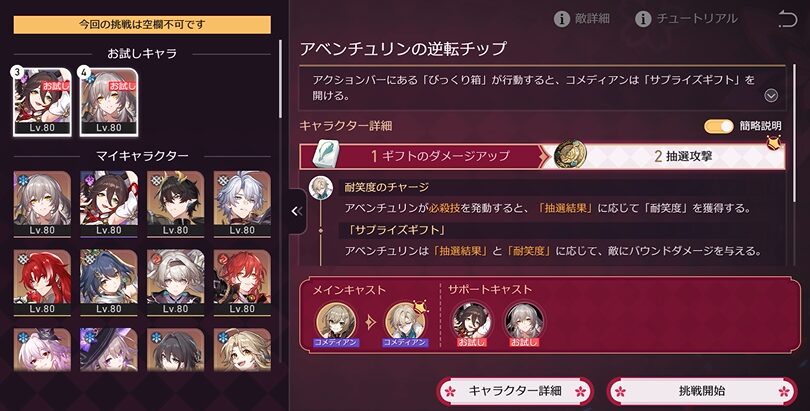Viewport: 810px width, 411px height.
Task: Select trial character in slot 4
Action: 108,102
